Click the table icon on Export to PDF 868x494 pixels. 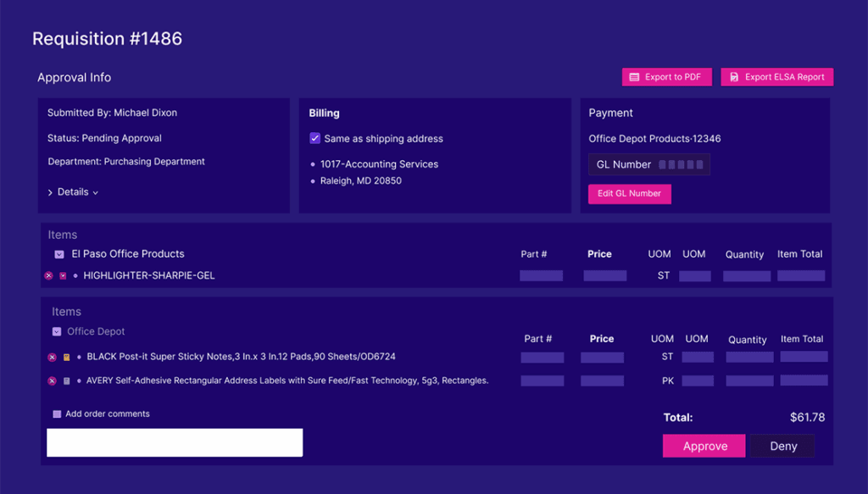(634, 77)
